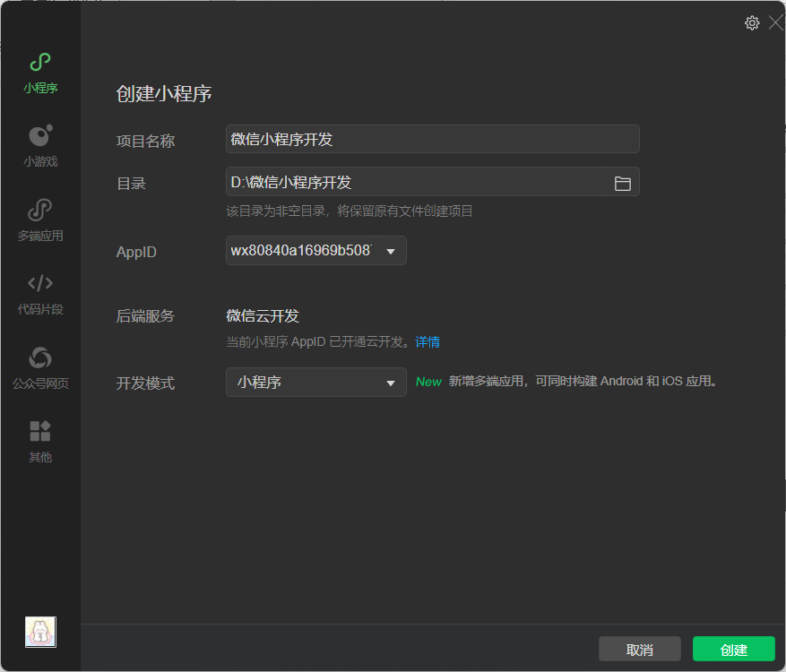Open the 详情 details link

click(x=428, y=341)
